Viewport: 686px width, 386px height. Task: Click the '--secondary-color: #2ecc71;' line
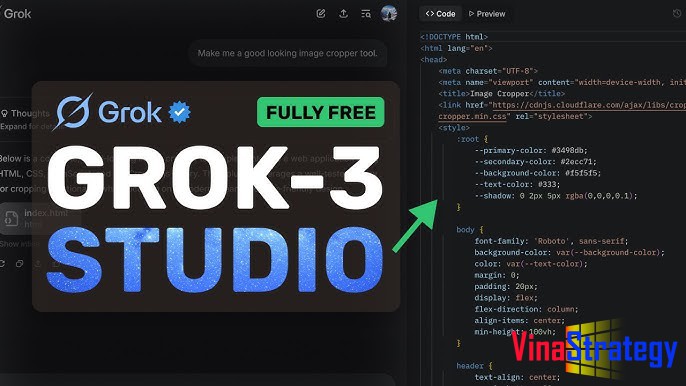536,162
